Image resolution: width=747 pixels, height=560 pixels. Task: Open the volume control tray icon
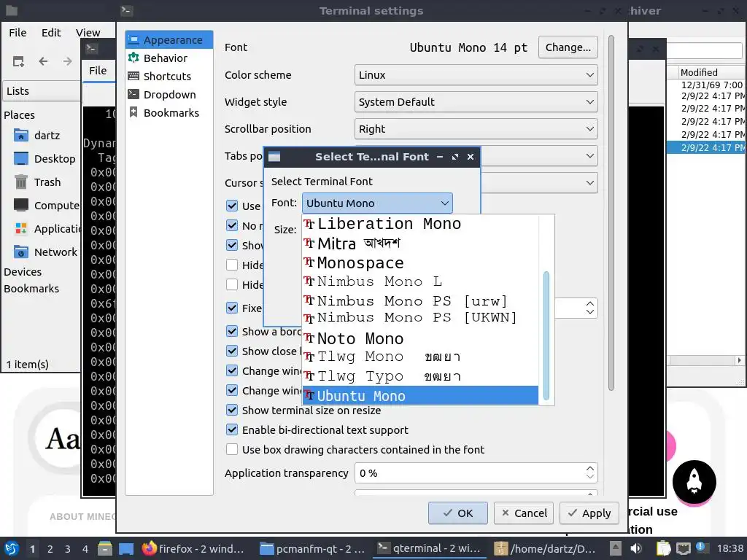(x=636, y=548)
